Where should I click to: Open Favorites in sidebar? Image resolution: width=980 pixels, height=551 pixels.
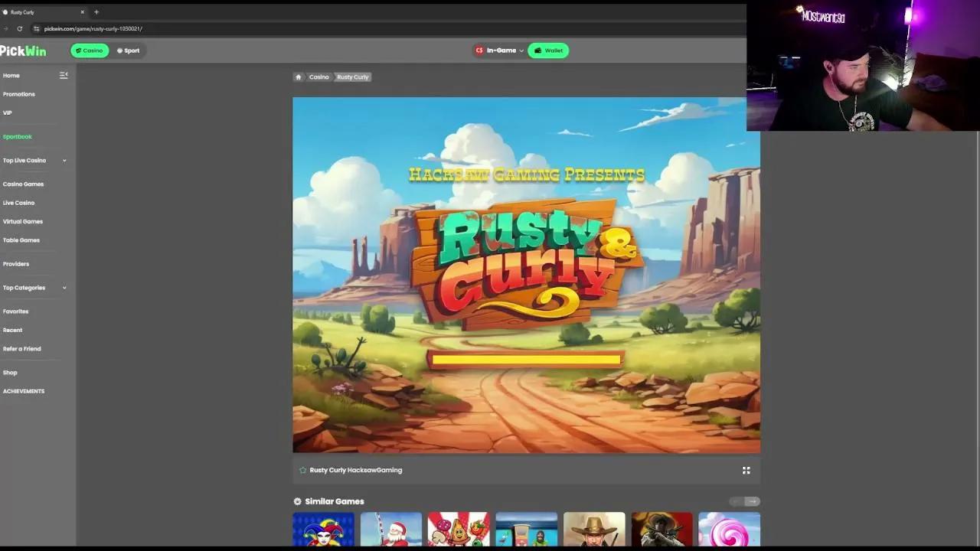[x=15, y=311]
